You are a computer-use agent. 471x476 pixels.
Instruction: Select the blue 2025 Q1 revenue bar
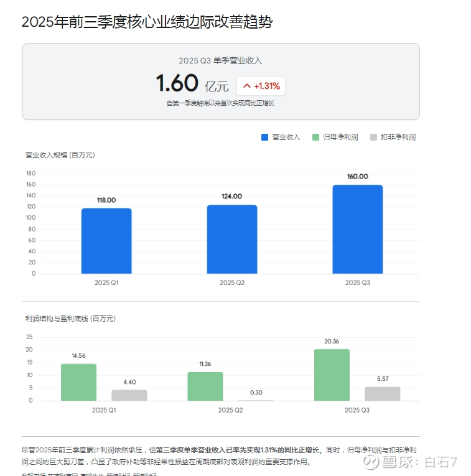coord(106,241)
